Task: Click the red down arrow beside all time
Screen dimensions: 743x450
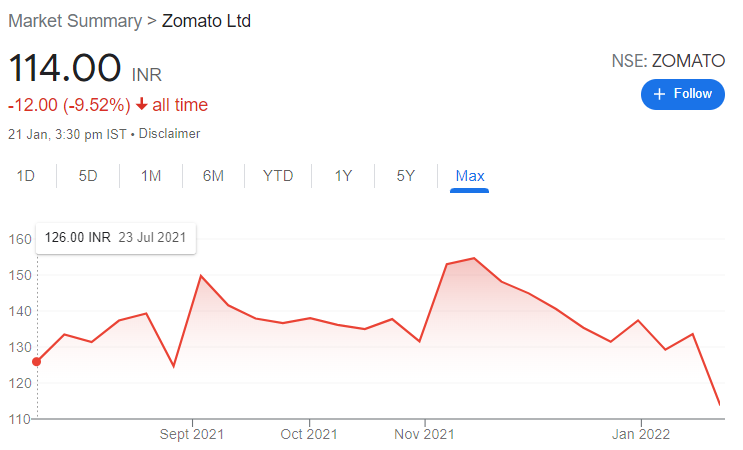Action: pyautogui.click(x=141, y=104)
